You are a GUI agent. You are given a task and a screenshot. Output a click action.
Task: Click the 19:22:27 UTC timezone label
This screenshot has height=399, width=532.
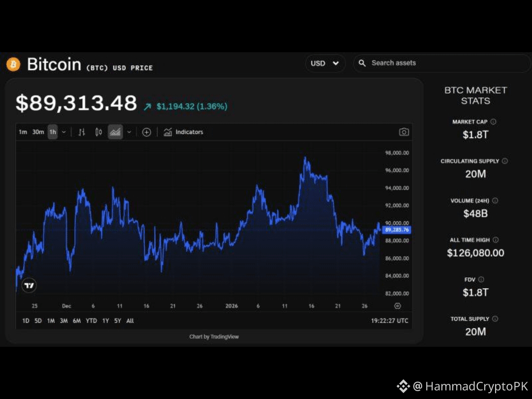(390, 321)
